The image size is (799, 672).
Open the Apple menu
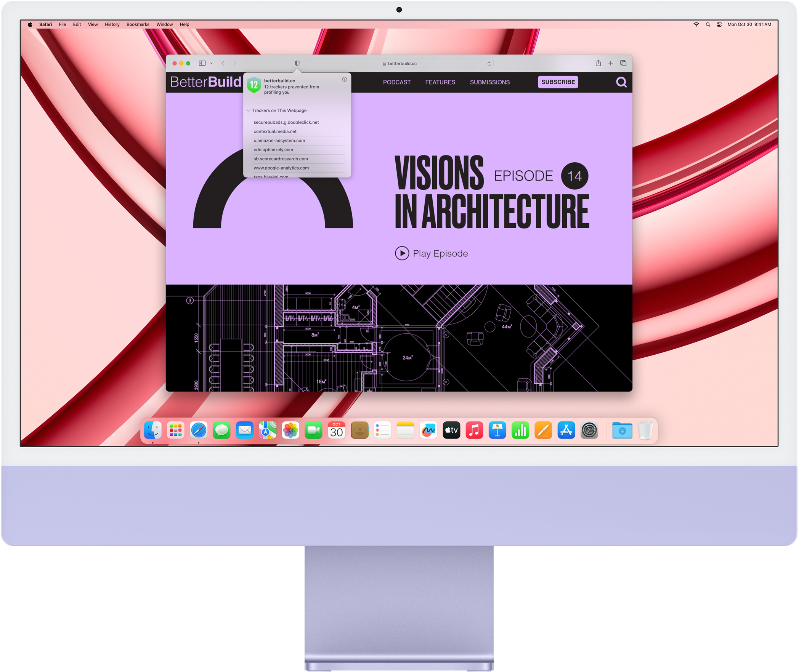[x=30, y=24]
